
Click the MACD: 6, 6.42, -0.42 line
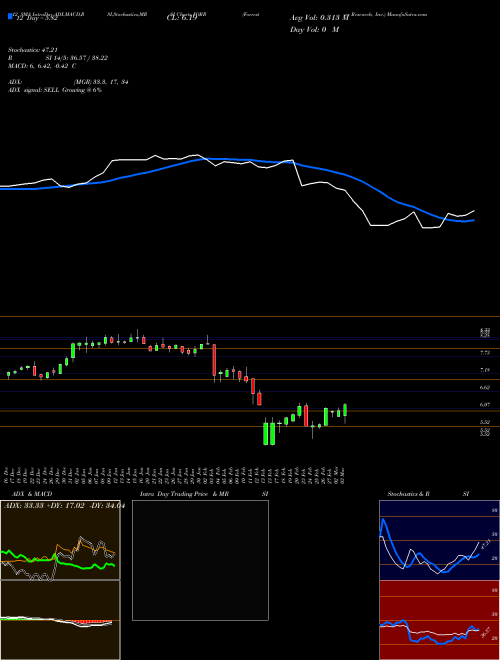click(42, 66)
